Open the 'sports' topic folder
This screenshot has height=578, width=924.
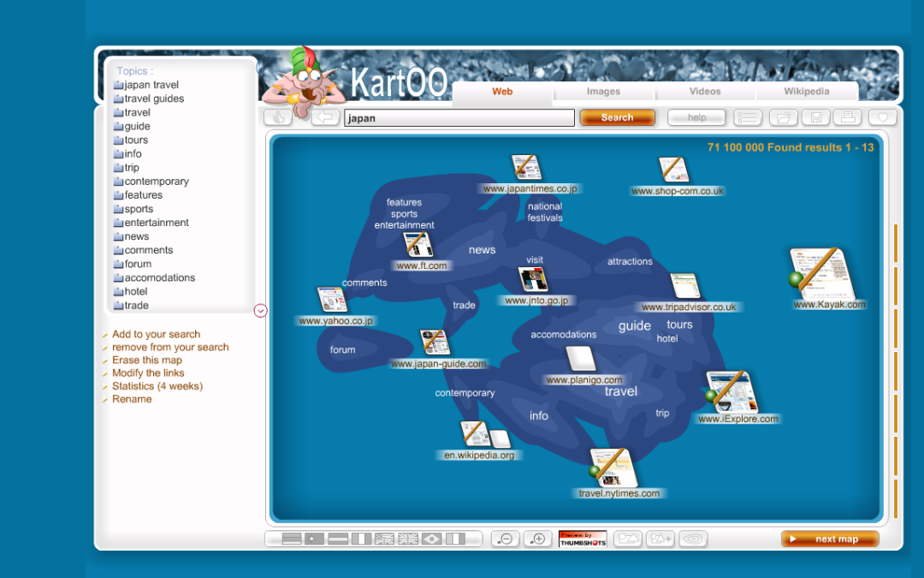(x=133, y=209)
